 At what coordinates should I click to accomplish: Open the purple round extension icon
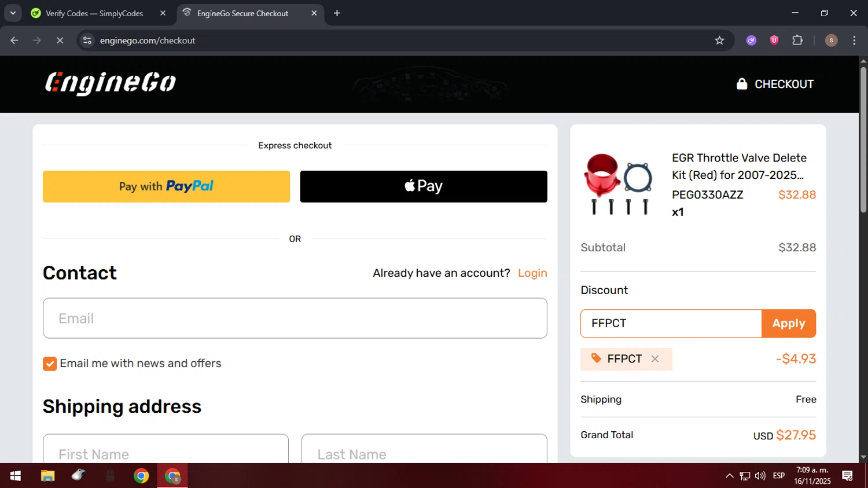(x=751, y=41)
